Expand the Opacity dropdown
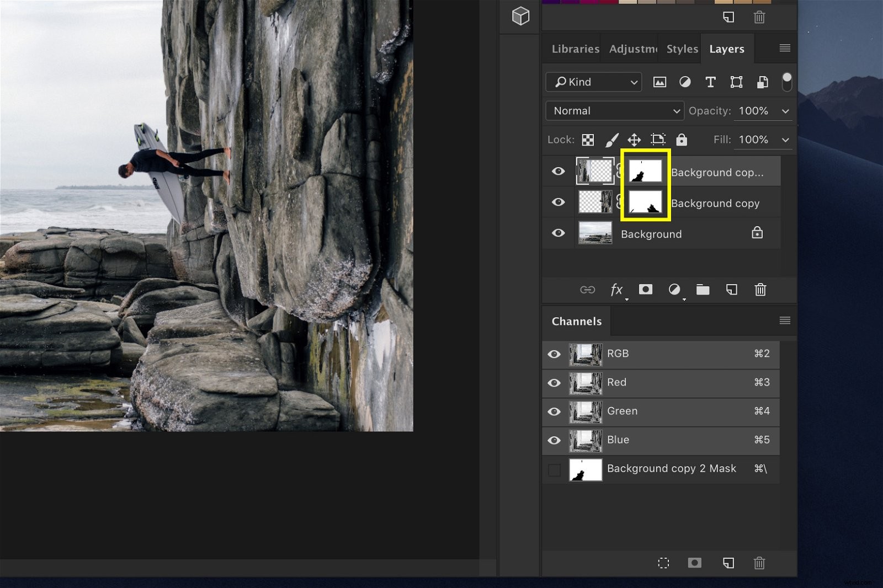The image size is (883, 588). coord(786,110)
